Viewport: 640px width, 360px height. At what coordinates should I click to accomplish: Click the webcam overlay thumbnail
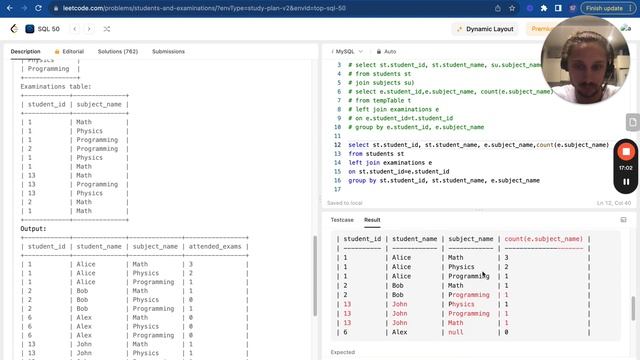(585, 60)
